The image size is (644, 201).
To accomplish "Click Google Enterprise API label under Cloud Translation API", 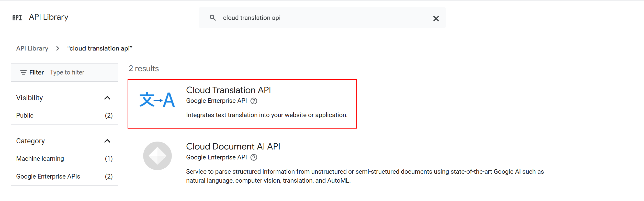I will (x=216, y=101).
